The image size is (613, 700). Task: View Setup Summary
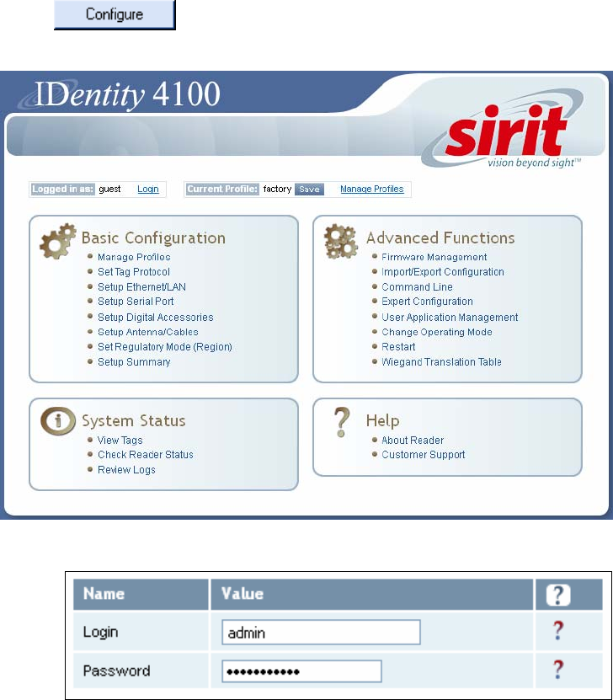point(134,362)
